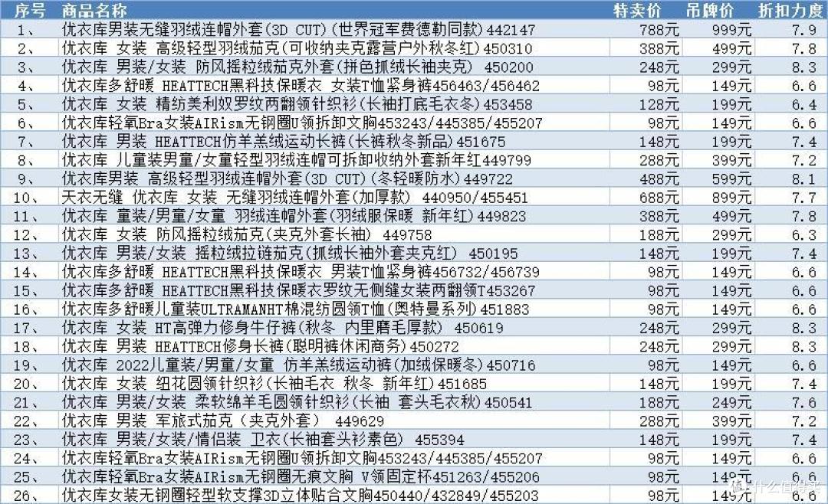Click the 788元 sale price cell
This screenshot has width=828, height=504.
click(659, 30)
